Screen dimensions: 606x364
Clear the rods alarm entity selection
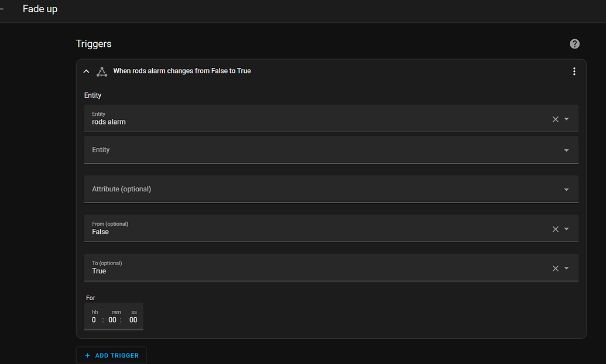point(555,119)
